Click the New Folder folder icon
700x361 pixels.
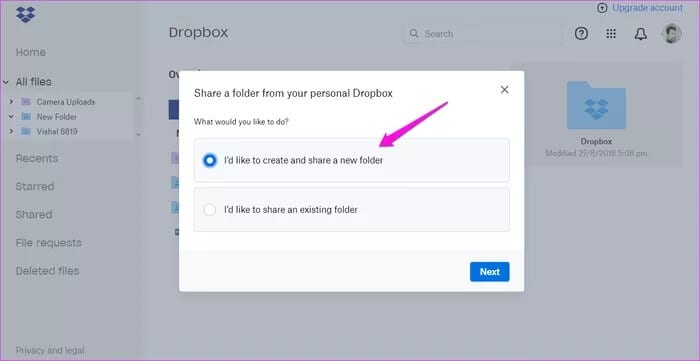click(26, 117)
